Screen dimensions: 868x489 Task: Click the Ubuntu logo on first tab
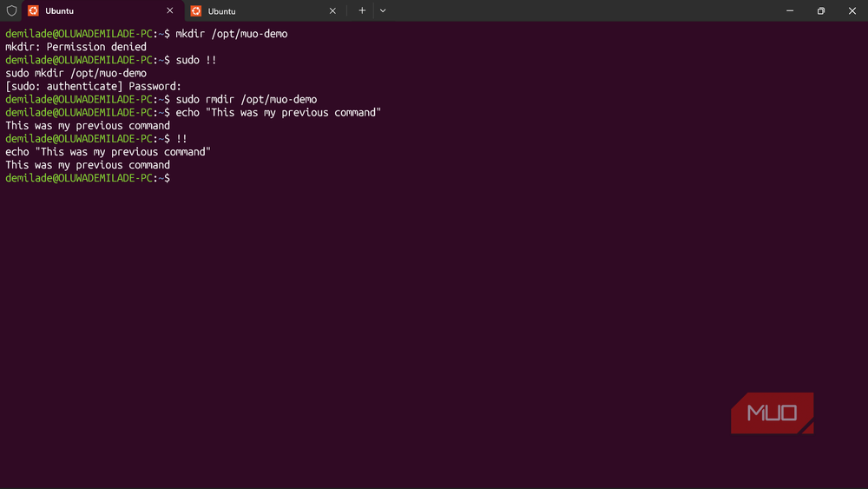33,10
